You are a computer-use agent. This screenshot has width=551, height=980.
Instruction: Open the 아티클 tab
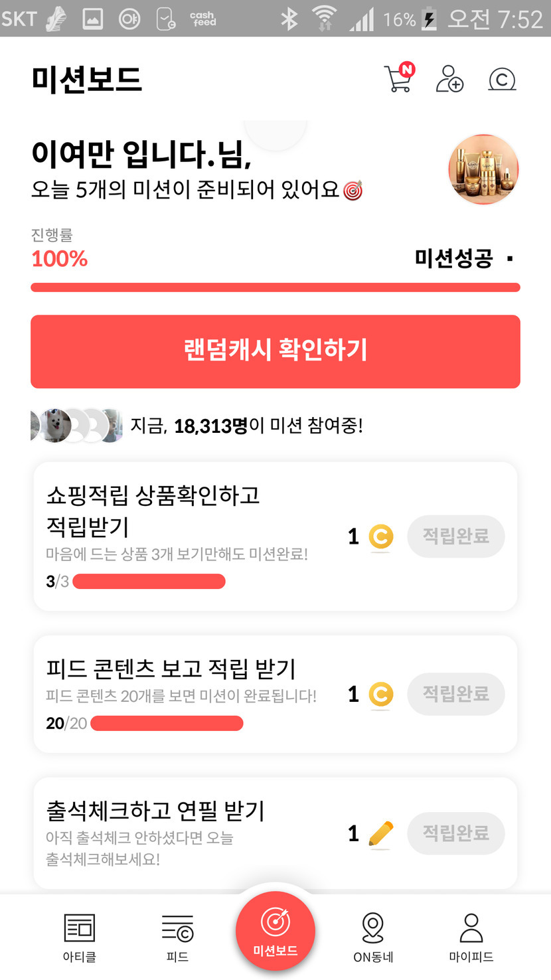click(x=79, y=938)
